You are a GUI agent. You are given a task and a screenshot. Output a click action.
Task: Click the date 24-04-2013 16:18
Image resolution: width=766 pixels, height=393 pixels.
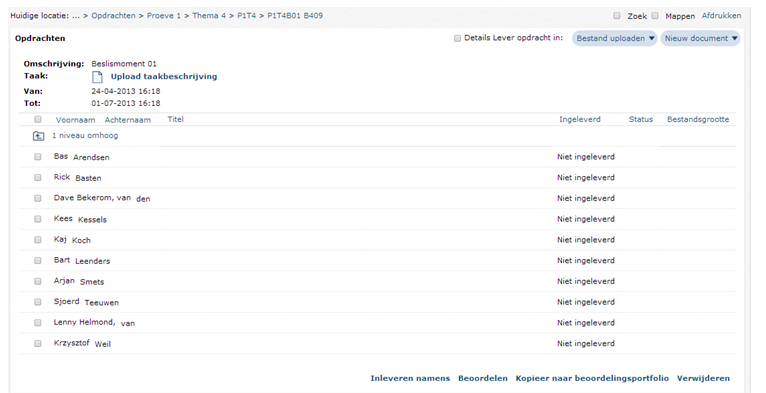point(126,91)
